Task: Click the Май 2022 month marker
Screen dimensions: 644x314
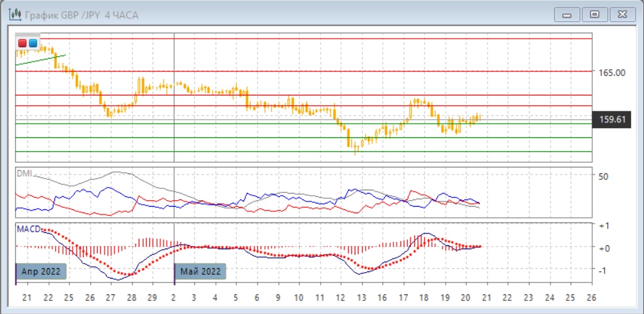Action: [x=200, y=271]
